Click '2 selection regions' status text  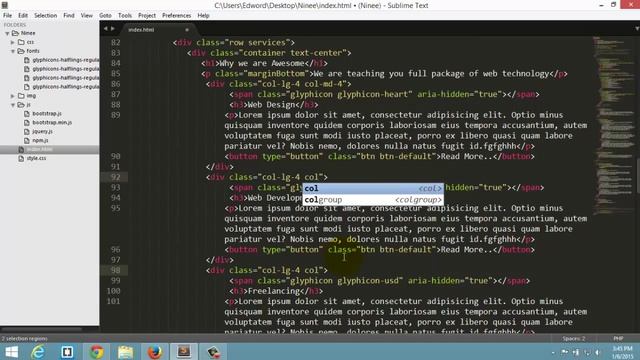click(x=25, y=338)
